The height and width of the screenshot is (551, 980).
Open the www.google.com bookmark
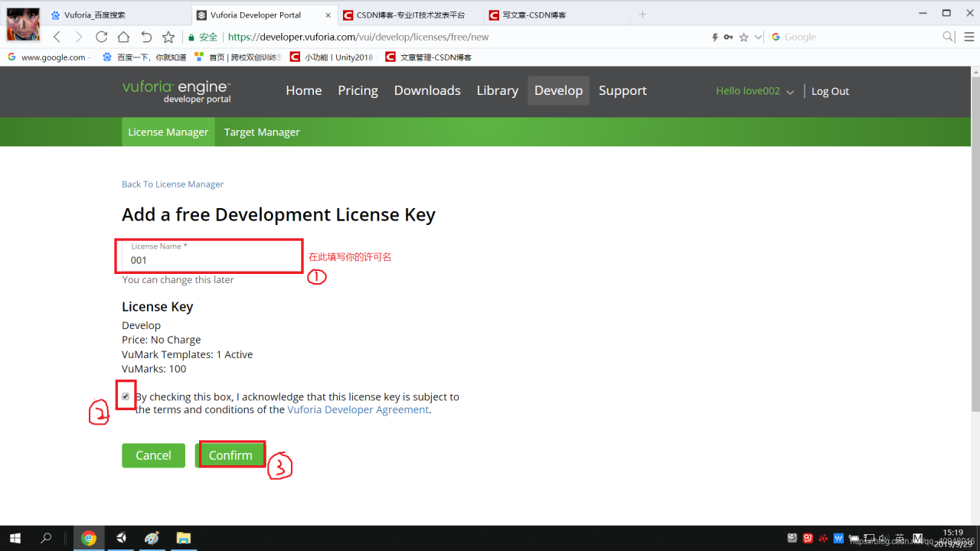(x=47, y=57)
